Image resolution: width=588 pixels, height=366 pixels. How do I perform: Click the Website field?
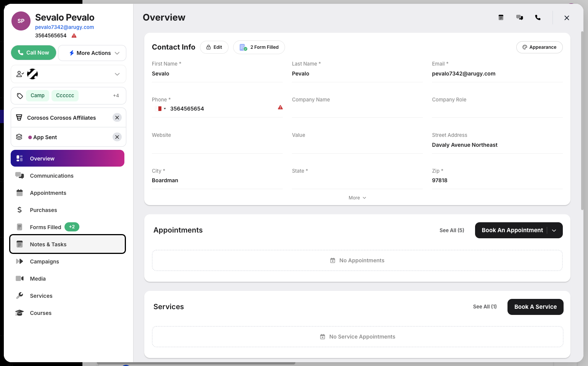pos(217,145)
